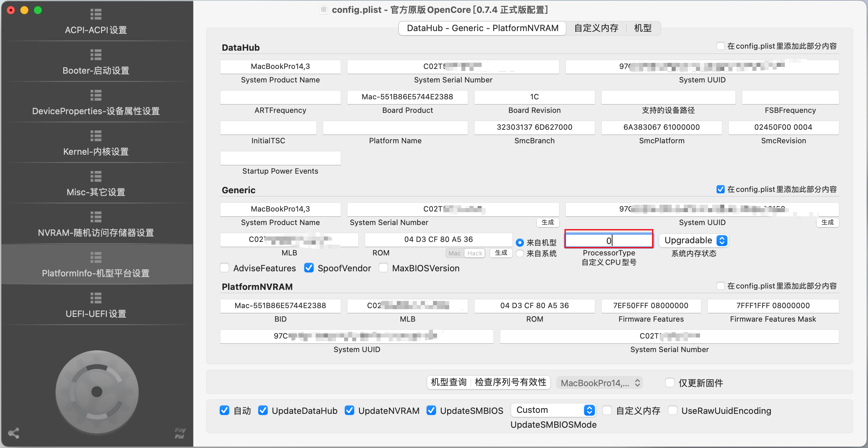Image resolution: width=868 pixels, height=448 pixels.
Task: Uncheck the UpdateNVRAM checkbox
Action: 349,410
